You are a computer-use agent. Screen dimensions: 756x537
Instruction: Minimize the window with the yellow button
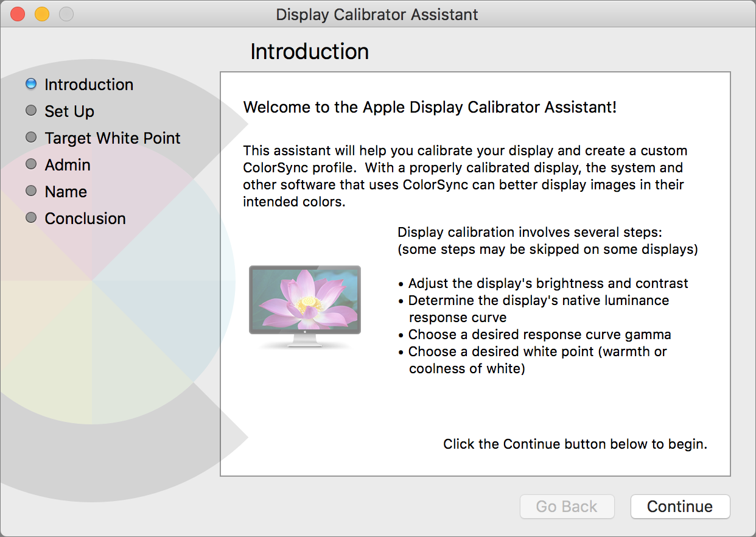click(x=42, y=14)
